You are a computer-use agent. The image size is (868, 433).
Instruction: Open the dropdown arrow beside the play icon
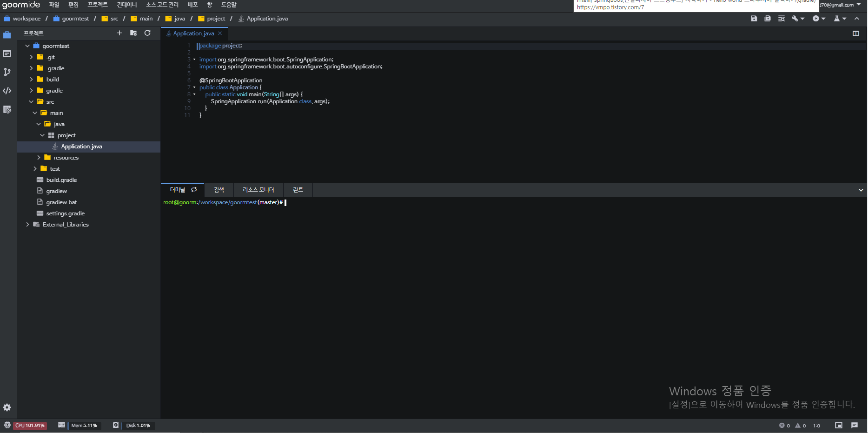(823, 19)
